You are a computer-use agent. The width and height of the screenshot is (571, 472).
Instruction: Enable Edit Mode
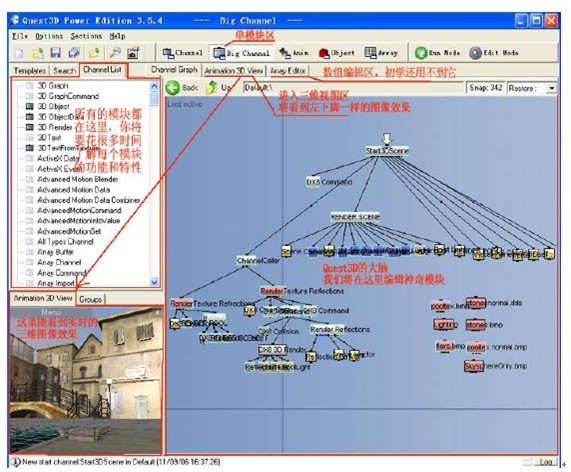pyautogui.click(x=494, y=53)
